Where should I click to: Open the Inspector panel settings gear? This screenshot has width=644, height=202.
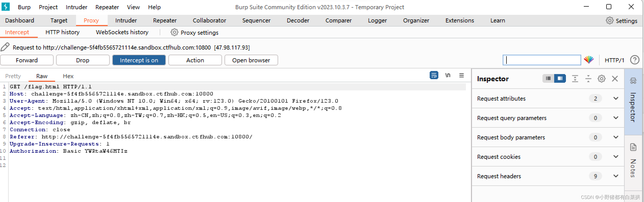pyautogui.click(x=602, y=79)
